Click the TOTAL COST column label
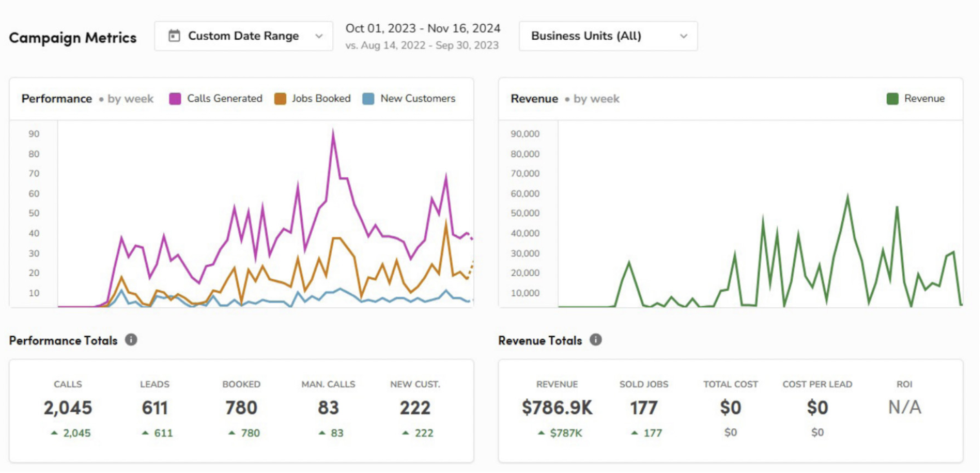The width and height of the screenshot is (980, 473). [731, 384]
